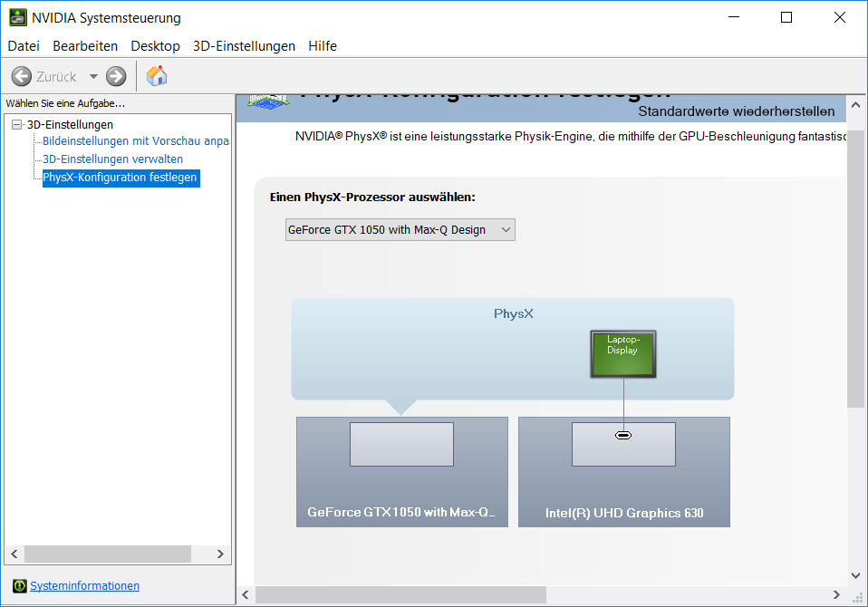Click the Back (Zurück) arrow icon
This screenshot has width=868, height=607.
(22, 76)
